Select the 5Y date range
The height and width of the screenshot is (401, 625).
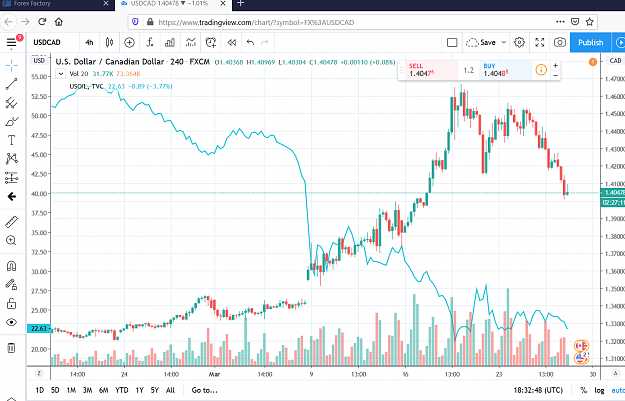pos(155,390)
